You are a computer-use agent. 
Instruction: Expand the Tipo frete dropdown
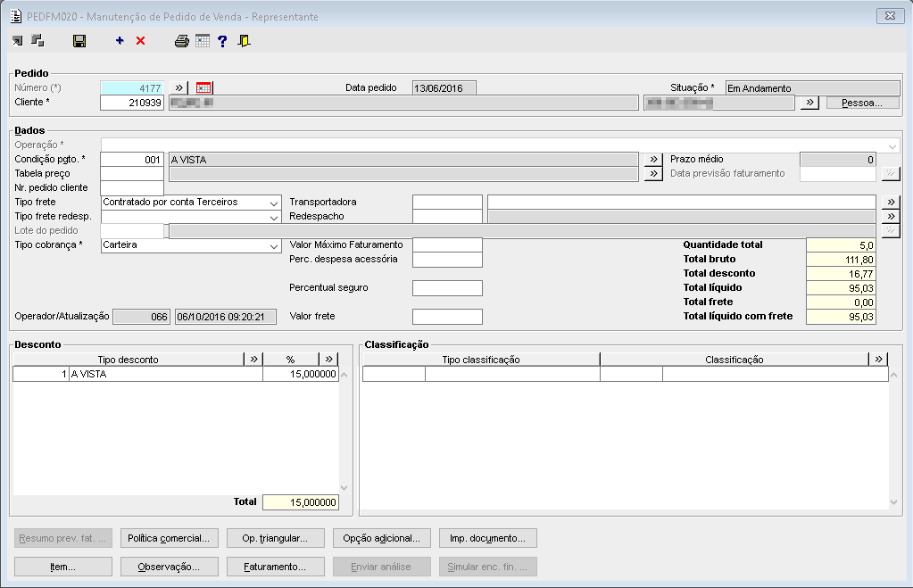[x=274, y=203]
